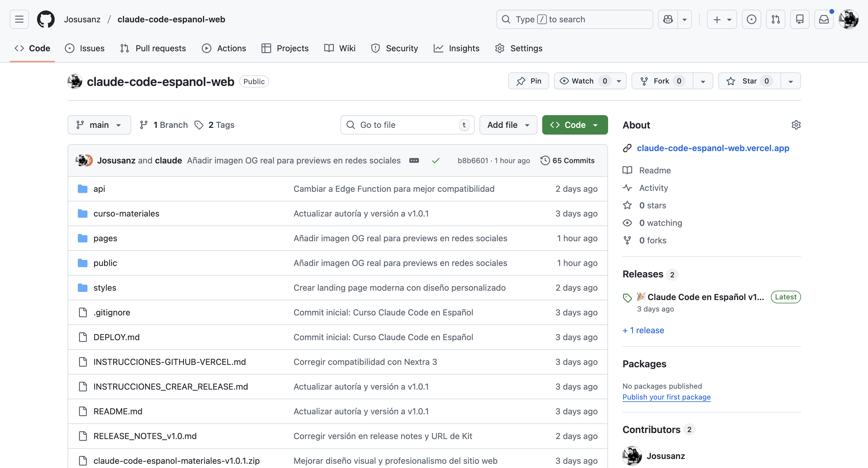Open the hamburger navigation menu
This screenshot has height=468, width=868.
click(19, 19)
